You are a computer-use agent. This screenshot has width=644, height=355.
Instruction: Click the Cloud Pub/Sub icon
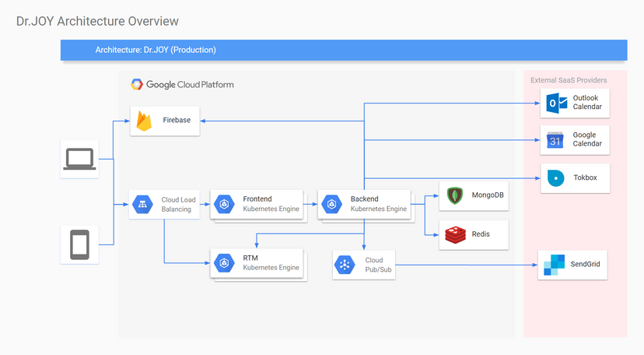(x=345, y=265)
